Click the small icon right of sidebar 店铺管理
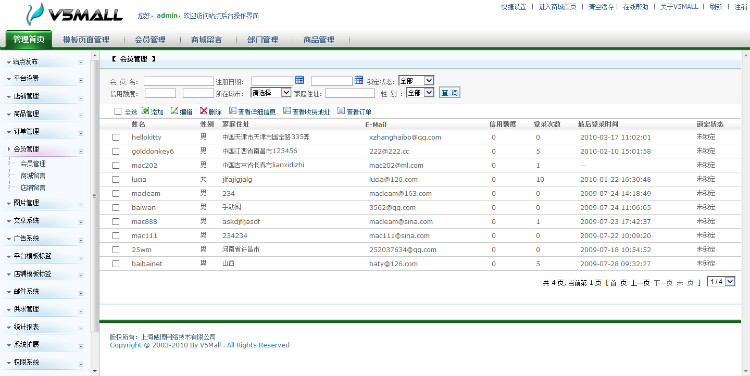The width and height of the screenshot is (750, 376). point(81,98)
